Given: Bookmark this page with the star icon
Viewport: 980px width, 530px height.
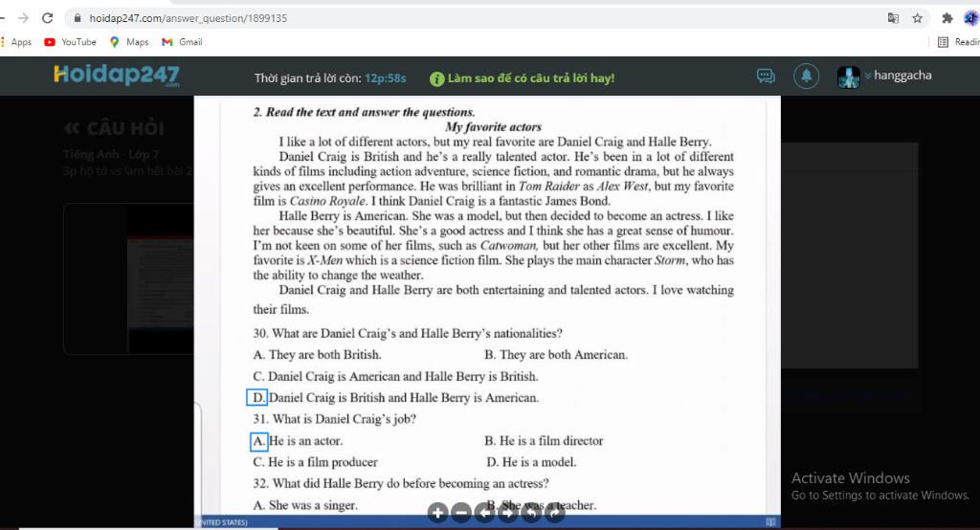Looking at the screenshot, I should click(917, 18).
